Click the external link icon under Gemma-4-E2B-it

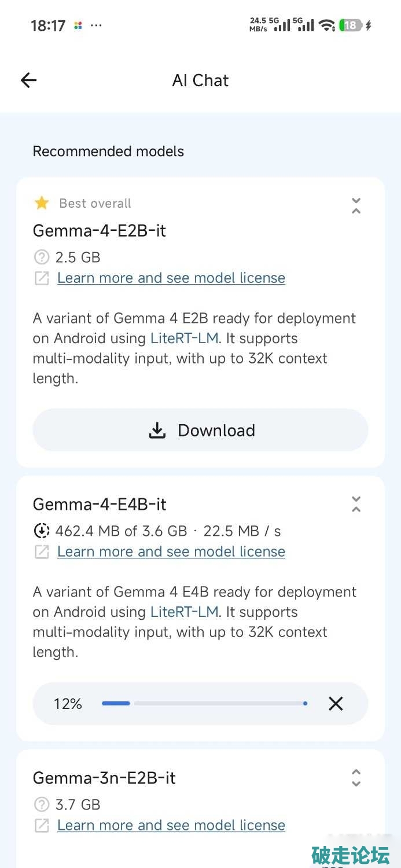point(42,278)
